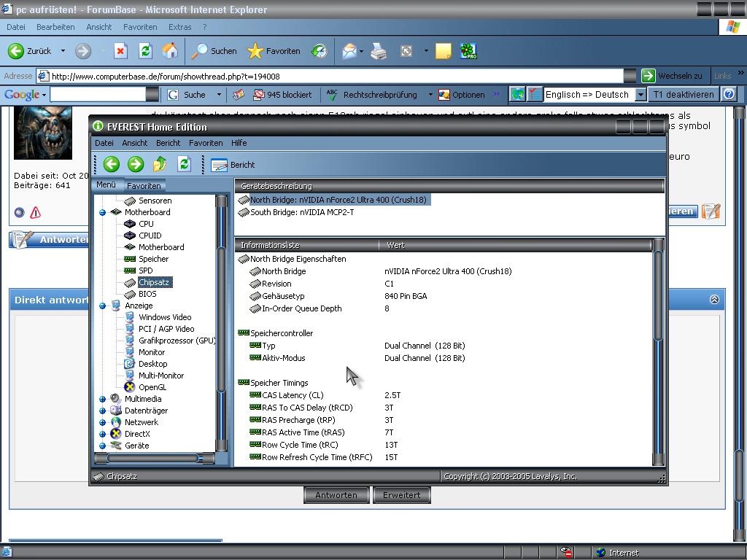The image size is (747, 560).
Task: Switch to EVEREST Menü tab
Action: pyautogui.click(x=106, y=184)
